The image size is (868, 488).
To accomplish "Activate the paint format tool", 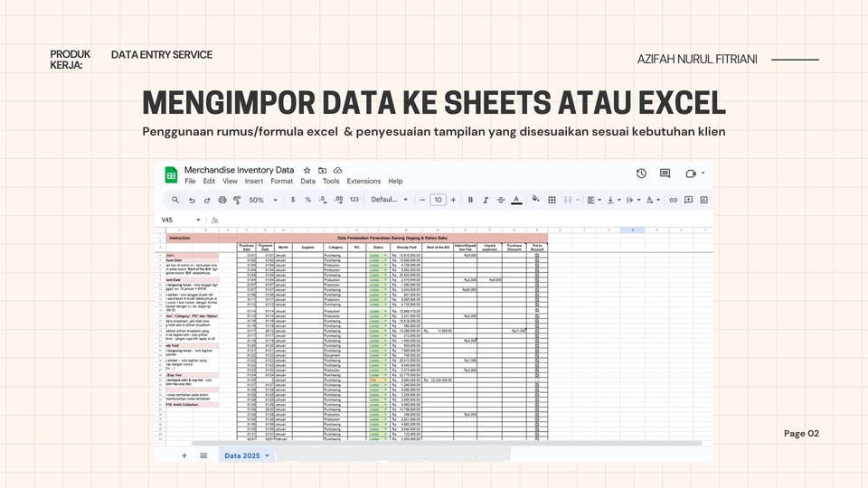I will coord(237,201).
